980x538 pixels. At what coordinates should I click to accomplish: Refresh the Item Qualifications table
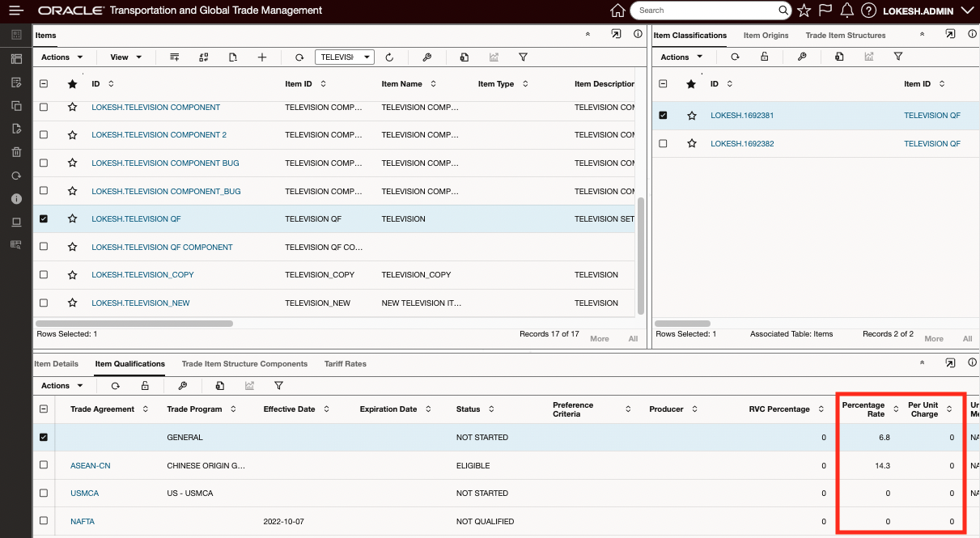pos(115,385)
